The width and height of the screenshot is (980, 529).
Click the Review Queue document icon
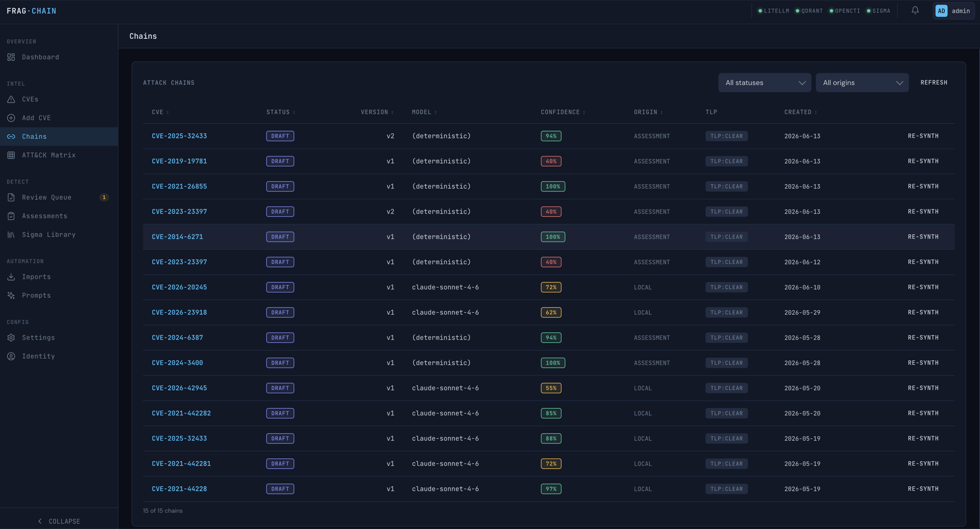(x=11, y=198)
